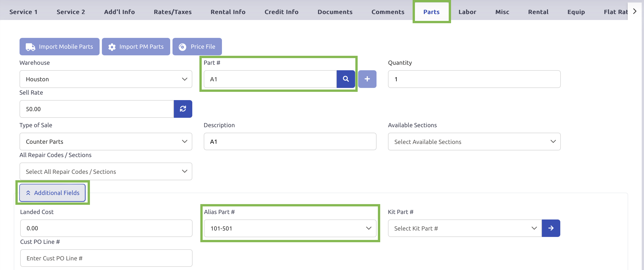The height and width of the screenshot is (270, 644).
Task: Switch to the Labor tab
Action: [x=467, y=12]
